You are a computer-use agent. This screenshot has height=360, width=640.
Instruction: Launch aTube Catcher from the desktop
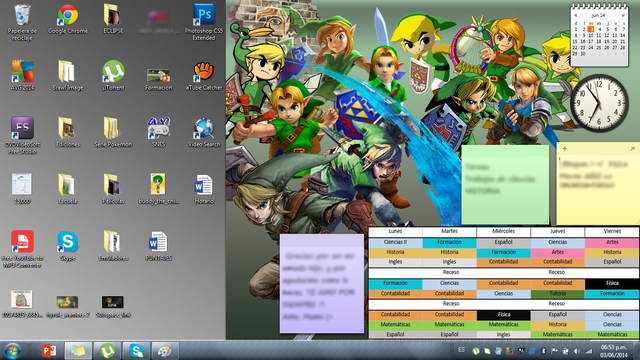tap(204, 76)
